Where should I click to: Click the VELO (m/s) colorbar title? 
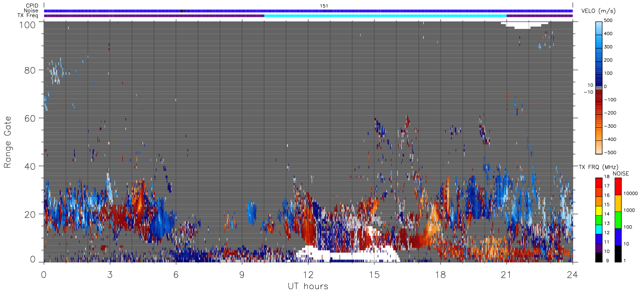coord(598,10)
